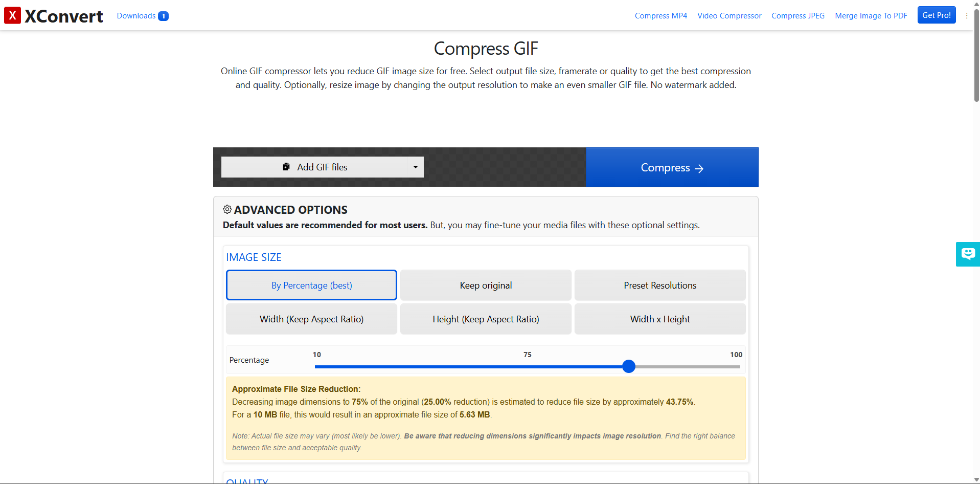This screenshot has height=484, width=980.
Task: Click the arrow icon on the Compress button
Action: [699, 168]
